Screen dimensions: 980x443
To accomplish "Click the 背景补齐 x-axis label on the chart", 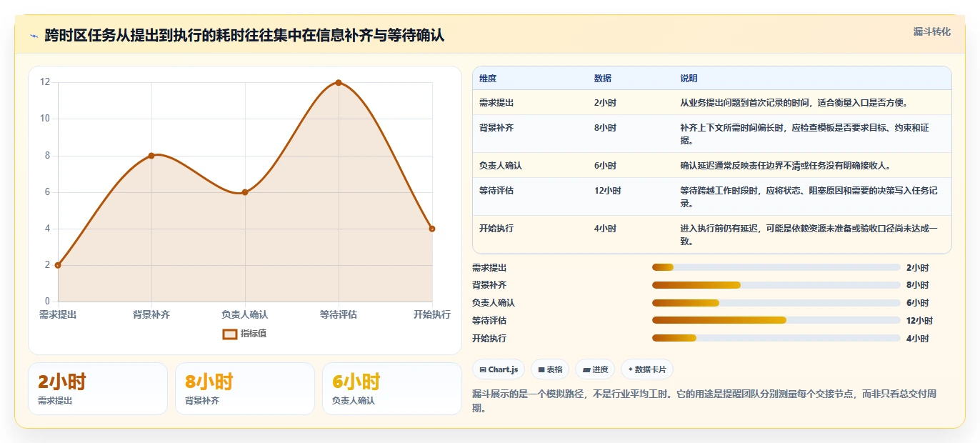I will [151, 314].
